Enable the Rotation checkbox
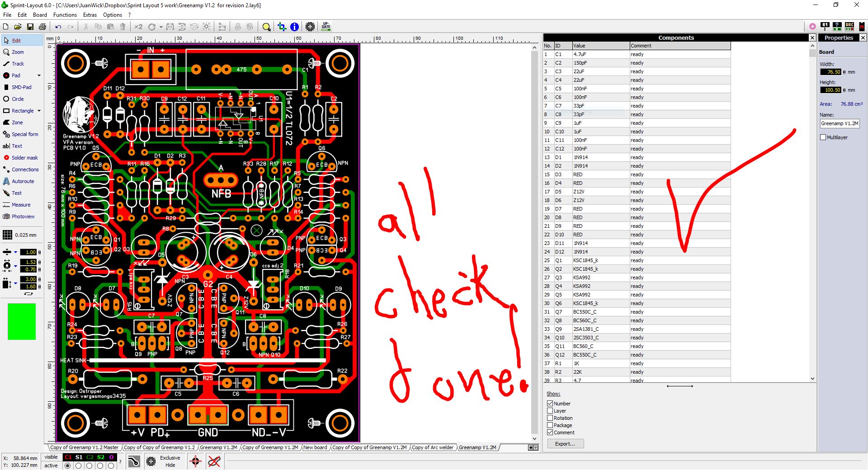This screenshot has width=868, height=470. click(550, 418)
